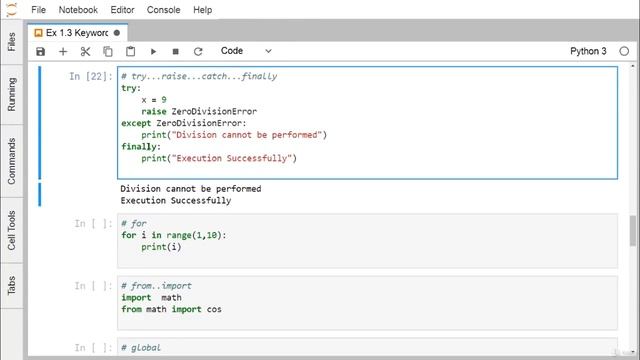Open the Help menu

click(202, 10)
